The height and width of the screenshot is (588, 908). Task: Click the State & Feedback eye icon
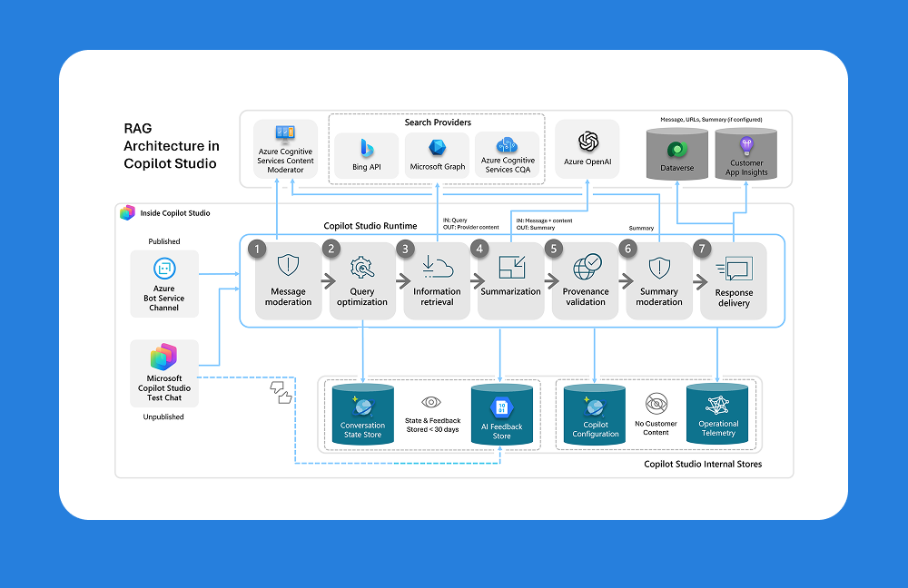tap(431, 402)
